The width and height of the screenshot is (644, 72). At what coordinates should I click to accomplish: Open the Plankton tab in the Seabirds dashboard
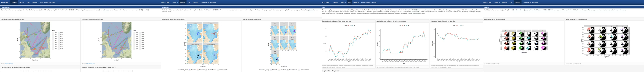[497, 2]
